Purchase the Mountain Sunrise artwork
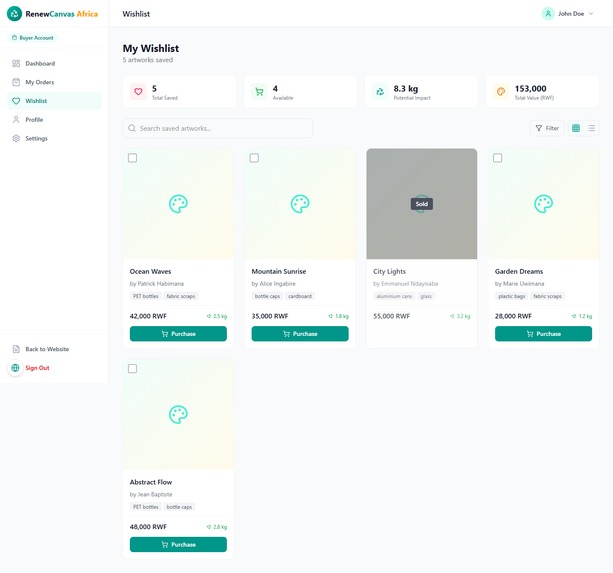The image size is (613, 573). [x=300, y=334]
